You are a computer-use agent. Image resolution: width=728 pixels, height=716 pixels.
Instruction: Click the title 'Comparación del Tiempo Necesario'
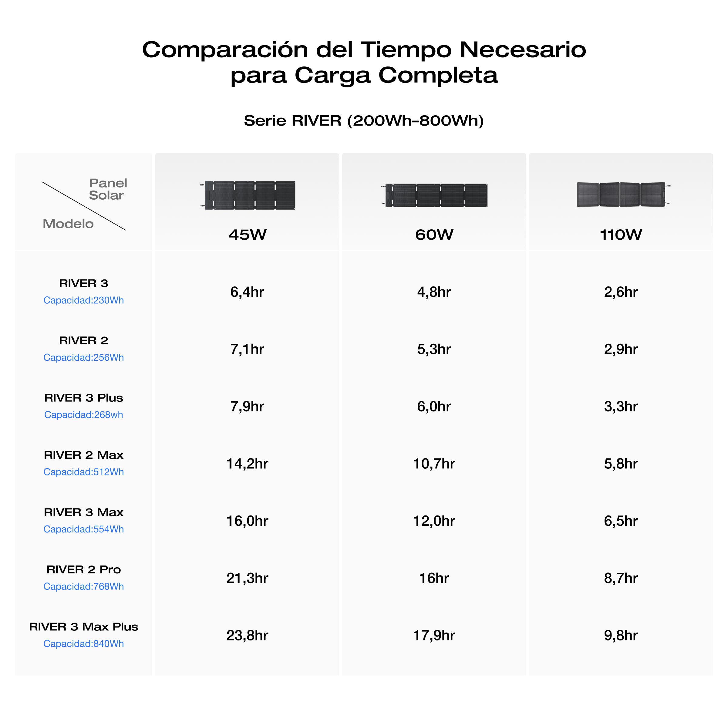[x=364, y=50]
